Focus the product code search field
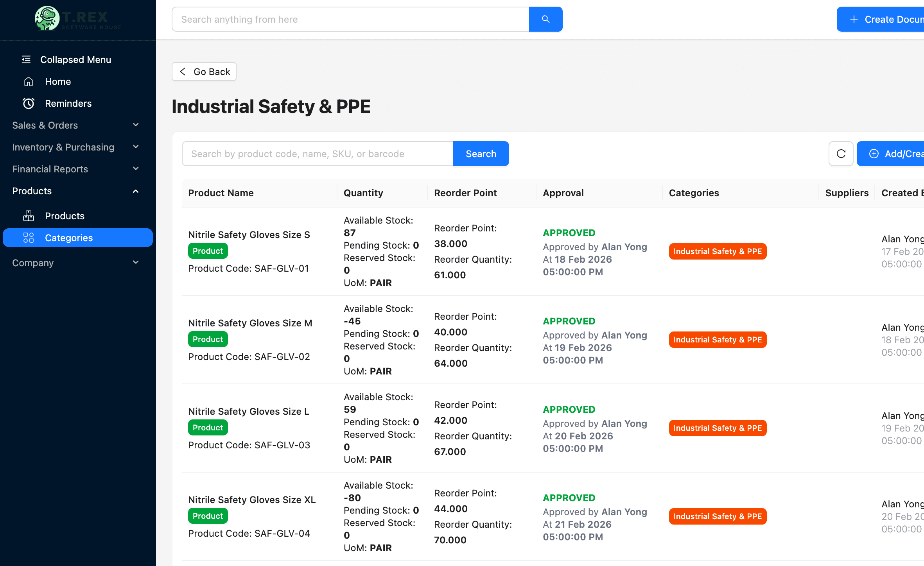The width and height of the screenshot is (924, 566). click(318, 154)
